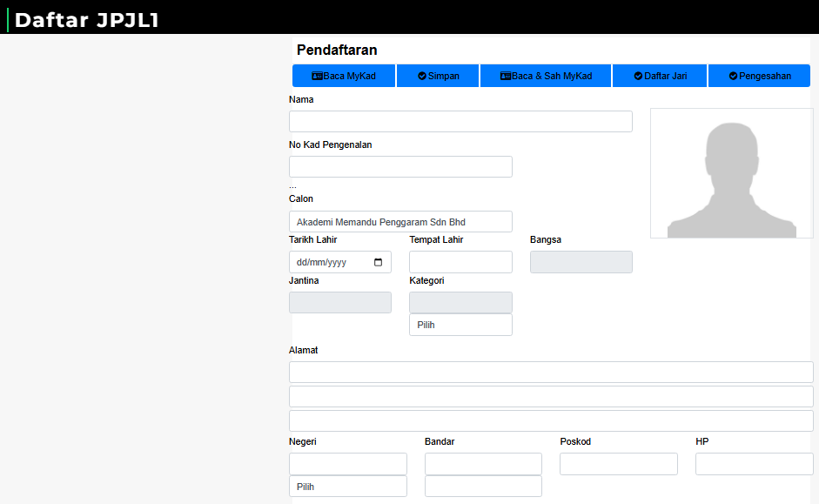819x504 pixels.
Task: Click the Bangsa field
Action: click(x=581, y=262)
